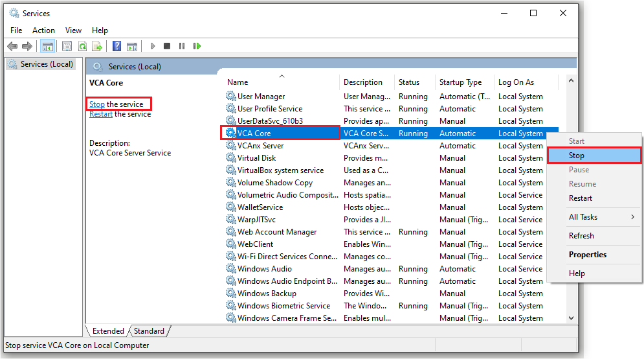
Task: Select Stop in the context menu
Action: tap(577, 156)
